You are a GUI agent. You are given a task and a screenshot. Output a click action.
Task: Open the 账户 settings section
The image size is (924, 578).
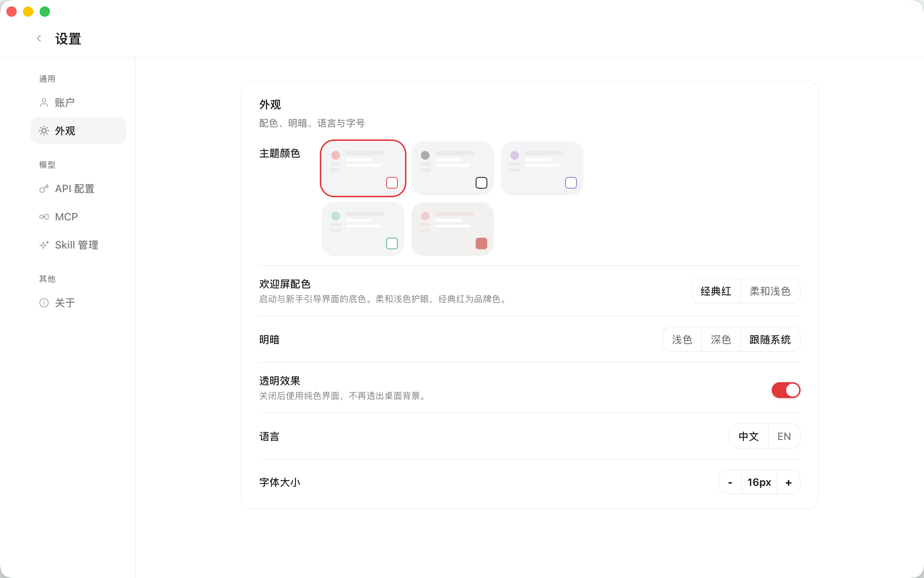click(78, 103)
